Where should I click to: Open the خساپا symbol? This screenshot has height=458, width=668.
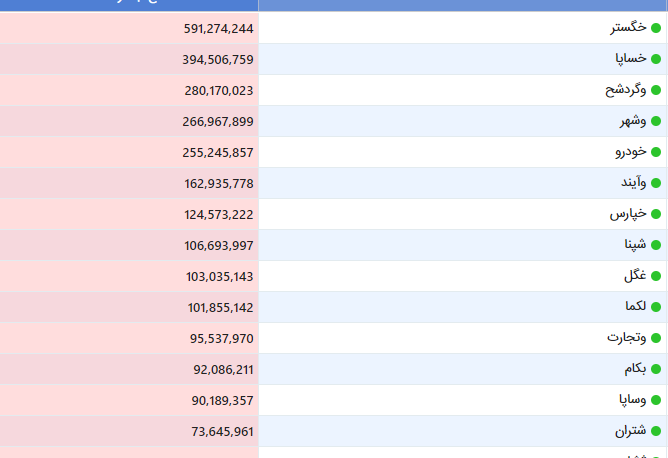(x=631, y=58)
